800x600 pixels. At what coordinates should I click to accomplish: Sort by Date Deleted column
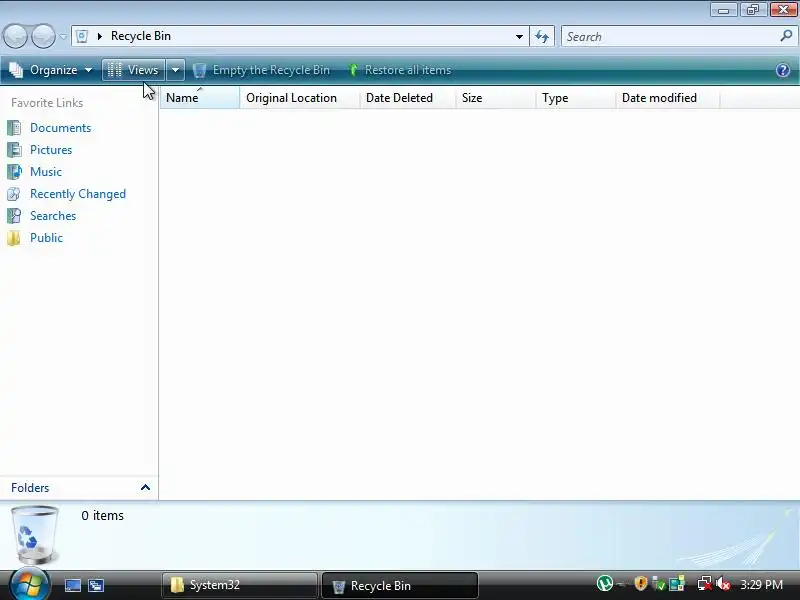tap(408, 97)
